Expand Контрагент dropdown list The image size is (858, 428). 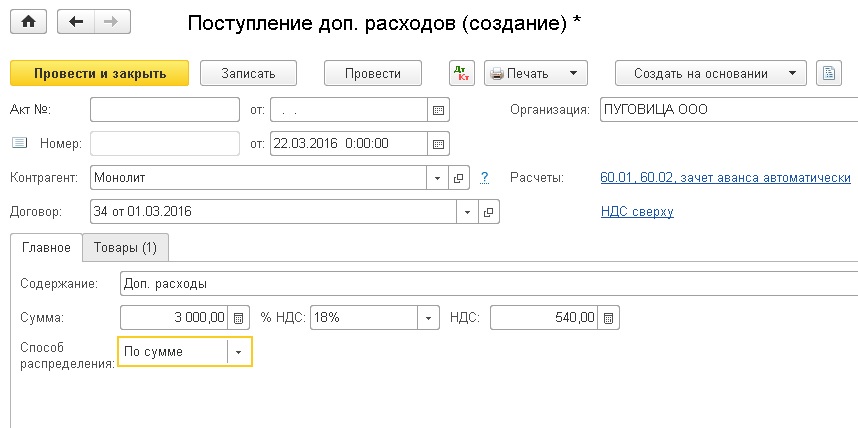437,178
